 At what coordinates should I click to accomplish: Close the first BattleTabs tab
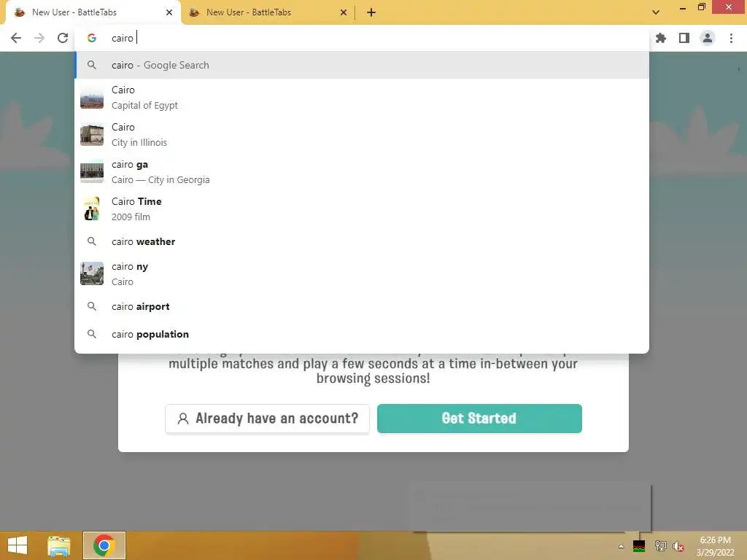click(x=169, y=12)
